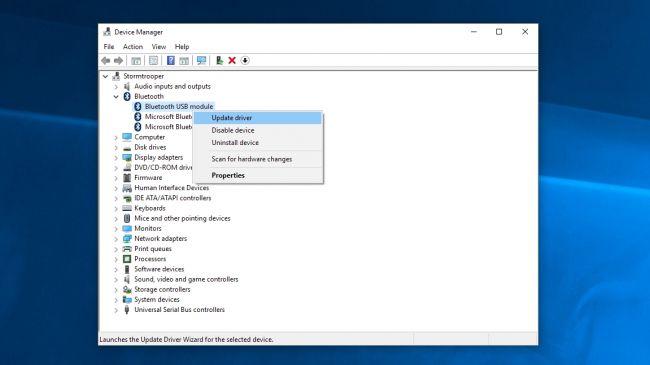
Task: Expand the DVD/CD-ROM drives node
Action: [116, 168]
